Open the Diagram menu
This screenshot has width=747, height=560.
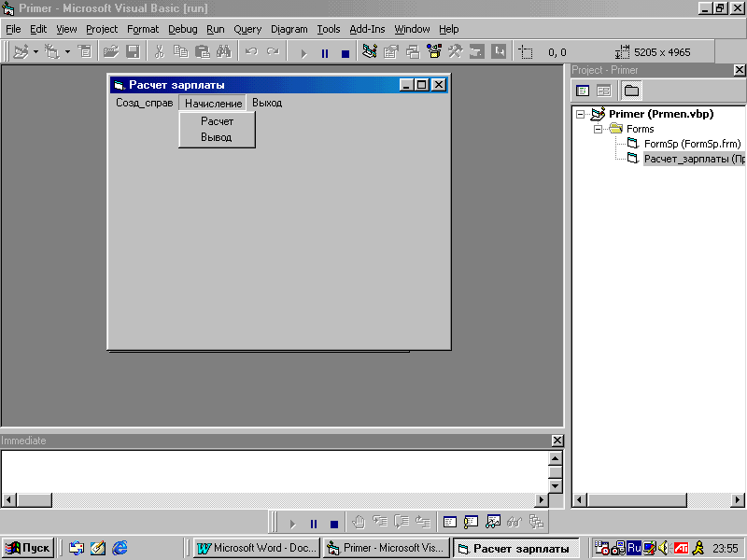point(289,30)
